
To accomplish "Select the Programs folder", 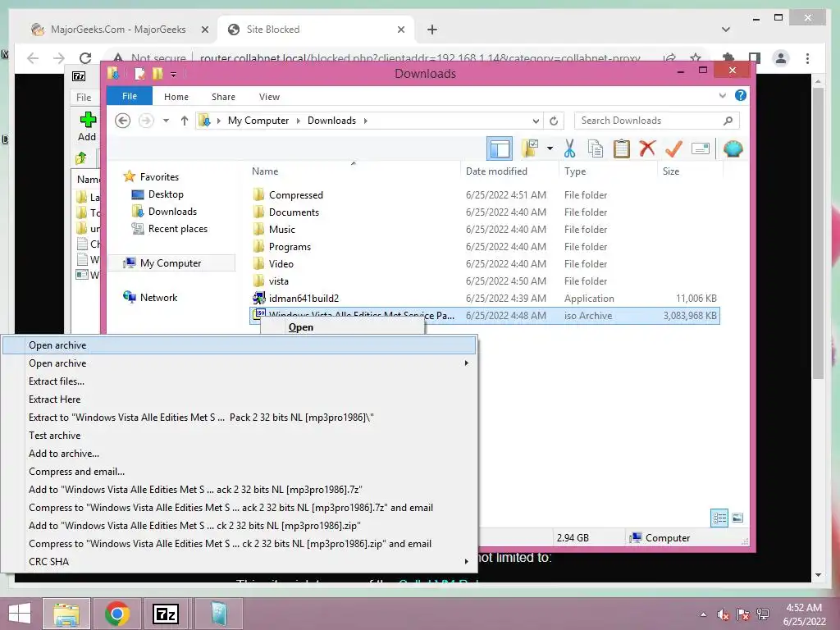I will 290,246.
